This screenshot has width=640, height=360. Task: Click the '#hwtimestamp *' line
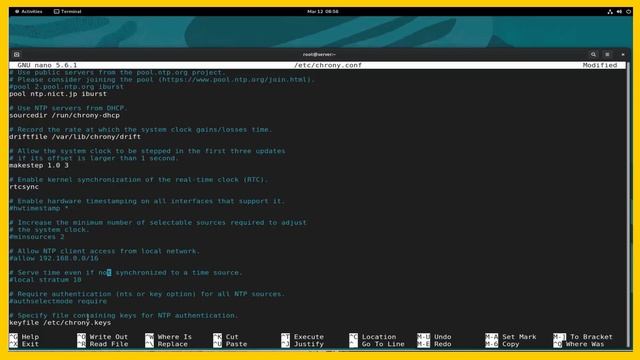pos(39,208)
